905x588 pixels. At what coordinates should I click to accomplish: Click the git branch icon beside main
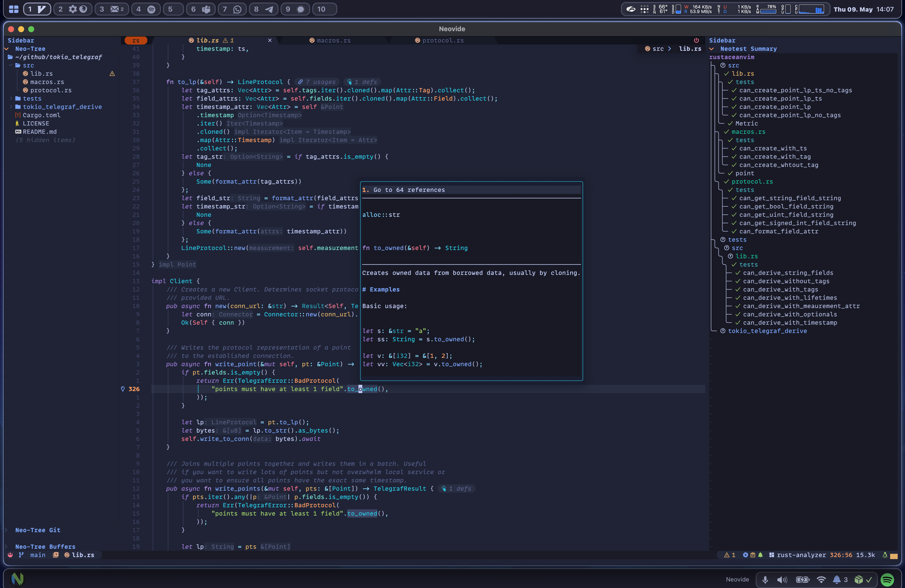(x=21, y=555)
